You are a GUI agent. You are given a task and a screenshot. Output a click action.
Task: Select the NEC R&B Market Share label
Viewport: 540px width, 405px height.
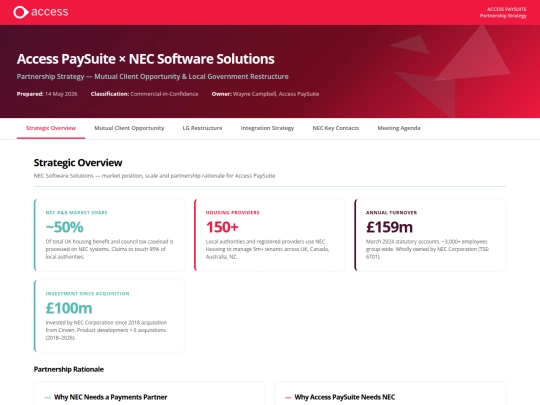point(76,213)
